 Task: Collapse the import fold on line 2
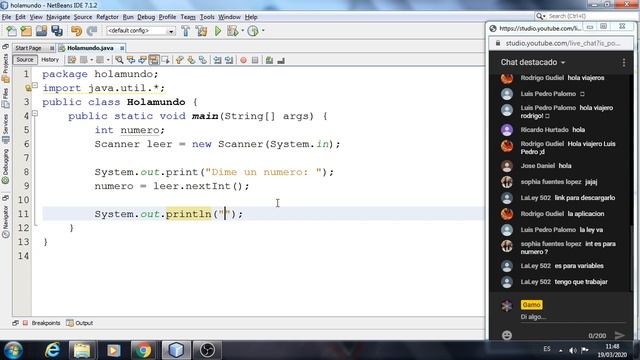(x=35, y=85)
